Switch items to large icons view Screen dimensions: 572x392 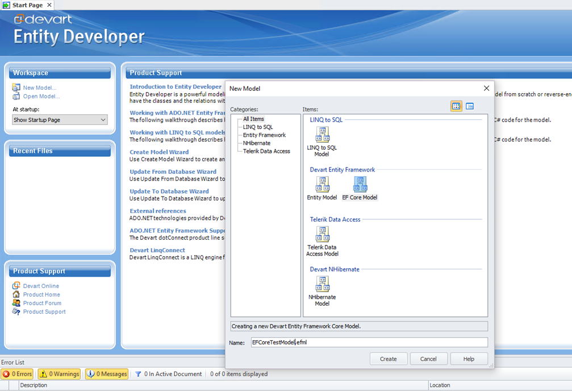tap(456, 106)
